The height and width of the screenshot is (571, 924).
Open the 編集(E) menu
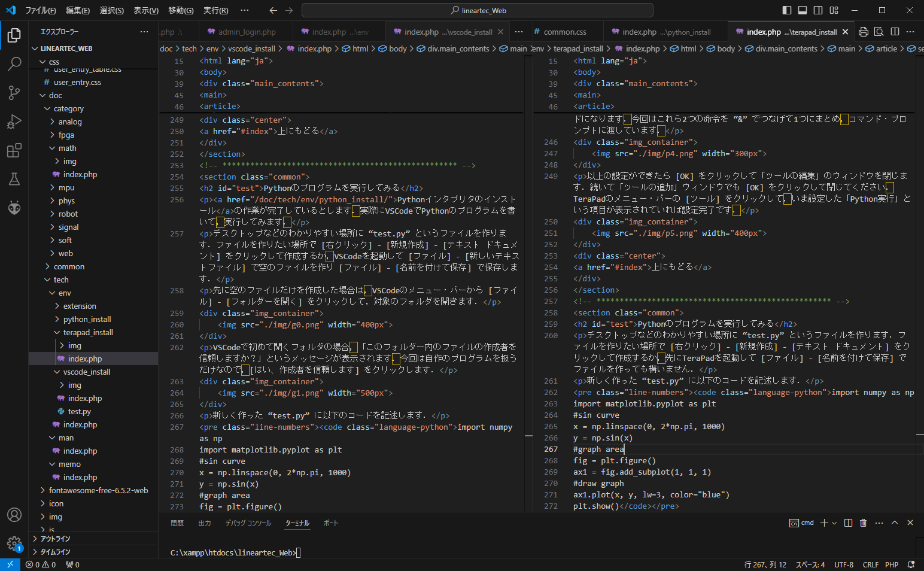78,10
